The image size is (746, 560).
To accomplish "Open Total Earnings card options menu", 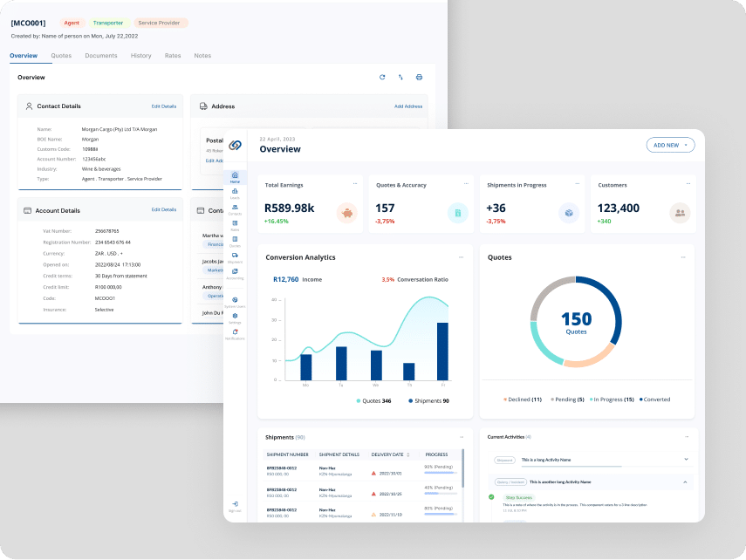I will tap(355, 184).
